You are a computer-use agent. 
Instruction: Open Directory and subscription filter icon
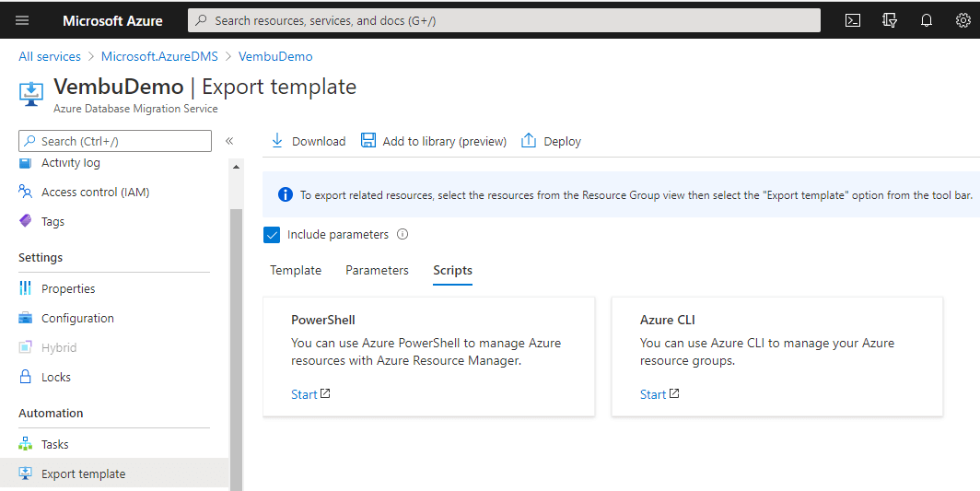pos(890,20)
